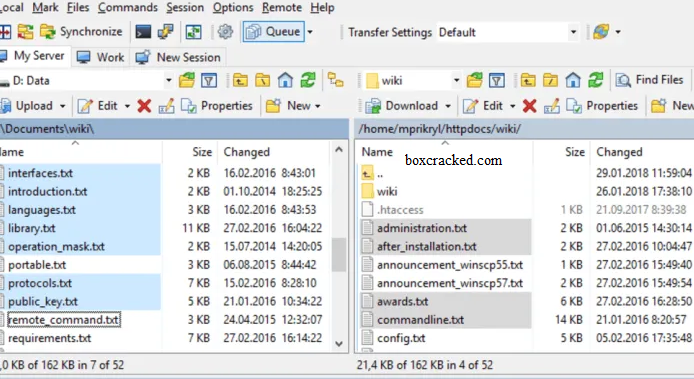Select announcement_winscp55.txt remote file

[x=450, y=265]
